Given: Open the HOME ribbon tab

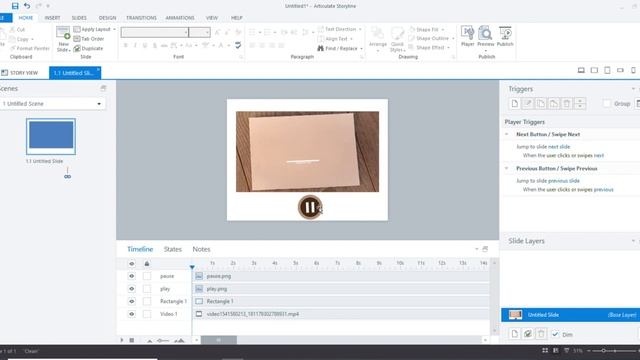Looking at the screenshot, I should pyautogui.click(x=26, y=18).
